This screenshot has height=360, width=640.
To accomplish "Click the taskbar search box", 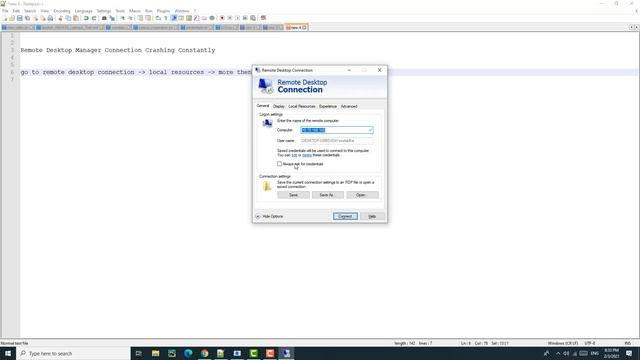I will pyautogui.click(x=73, y=353).
